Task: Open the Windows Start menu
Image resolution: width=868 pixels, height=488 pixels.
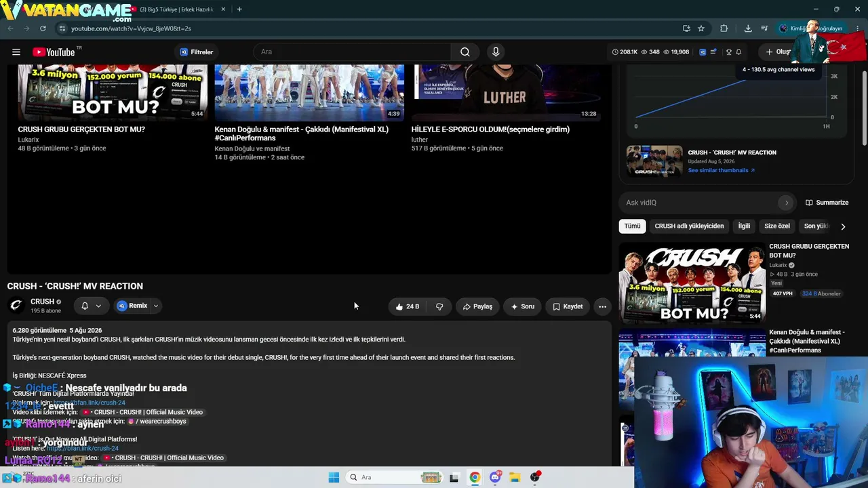Action: point(334,477)
